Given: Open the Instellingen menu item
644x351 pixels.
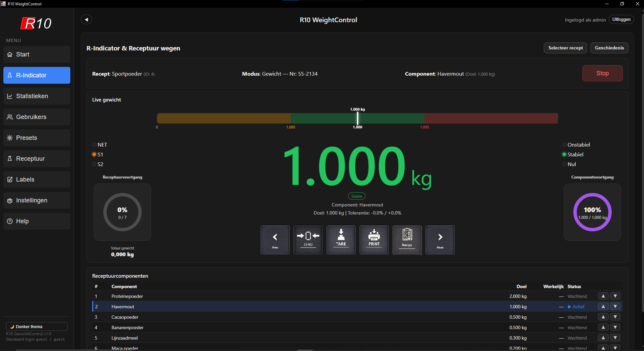Looking at the screenshot, I should [37, 200].
